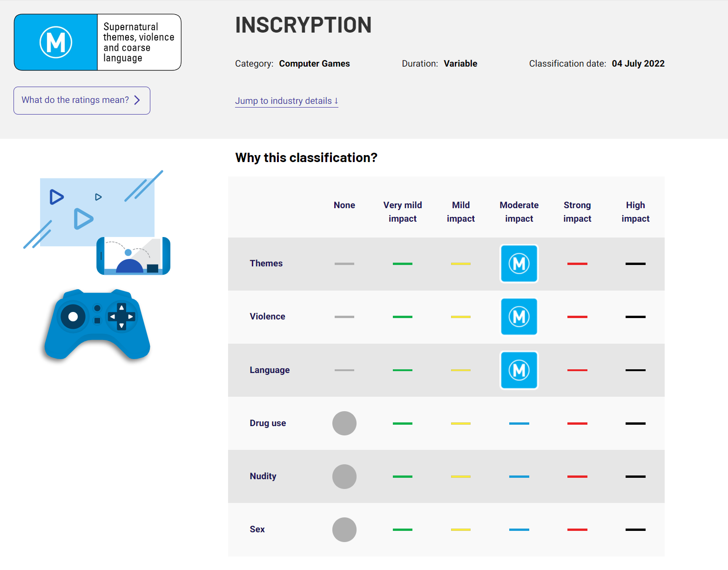Click black high marker in Sex row
728x570 pixels.
pyautogui.click(x=635, y=530)
